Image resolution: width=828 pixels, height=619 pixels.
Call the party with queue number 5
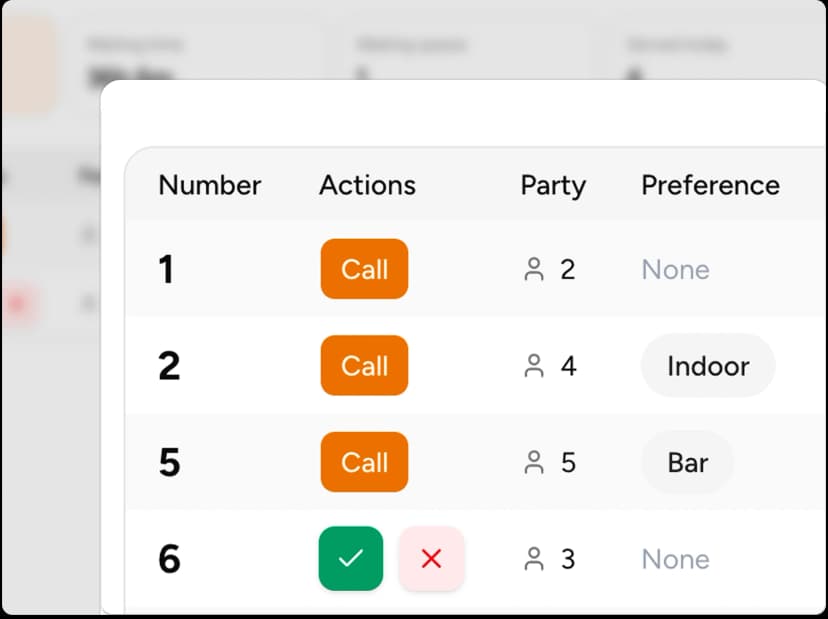click(364, 463)
